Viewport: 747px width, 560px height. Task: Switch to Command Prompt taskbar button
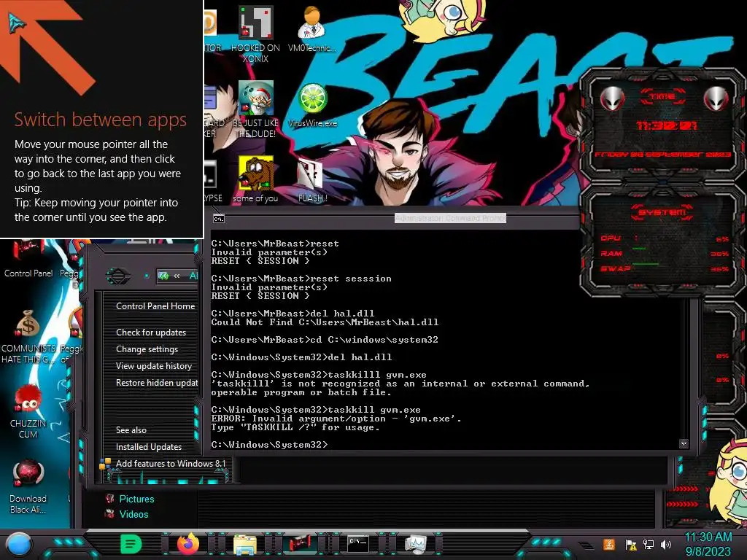click(357, 544)
